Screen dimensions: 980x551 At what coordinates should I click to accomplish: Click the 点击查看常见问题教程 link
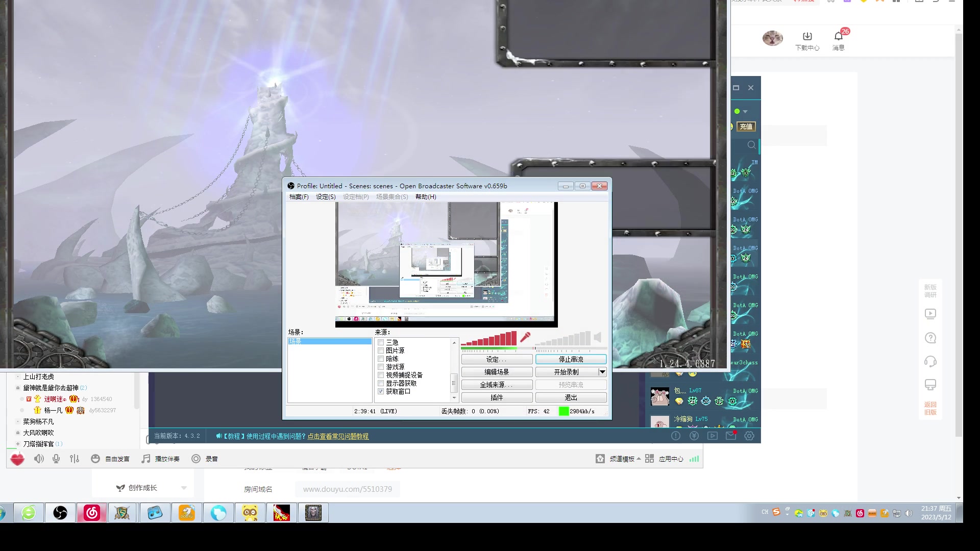pos(338,436)
